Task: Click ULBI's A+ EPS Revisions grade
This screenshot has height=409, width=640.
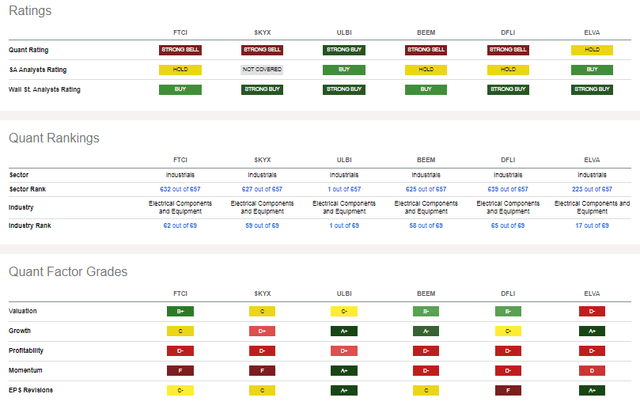Action: [344, 391]
